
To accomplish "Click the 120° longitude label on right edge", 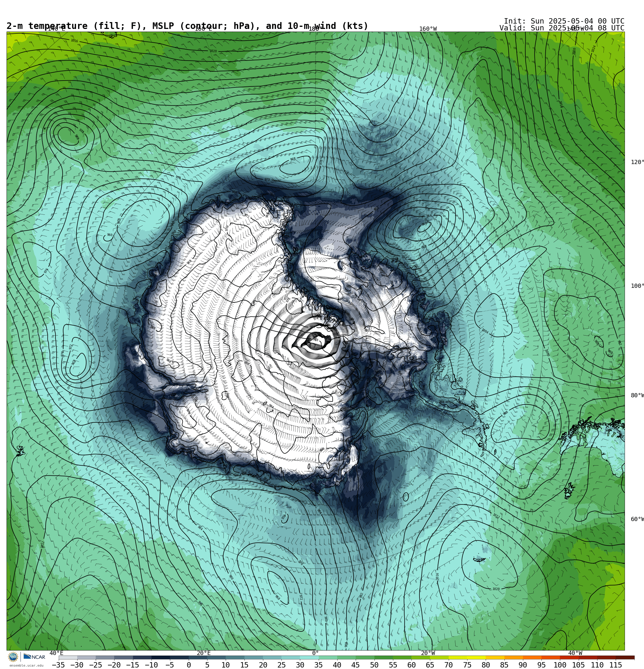I will pyautogui.click(x=637, y=162).
